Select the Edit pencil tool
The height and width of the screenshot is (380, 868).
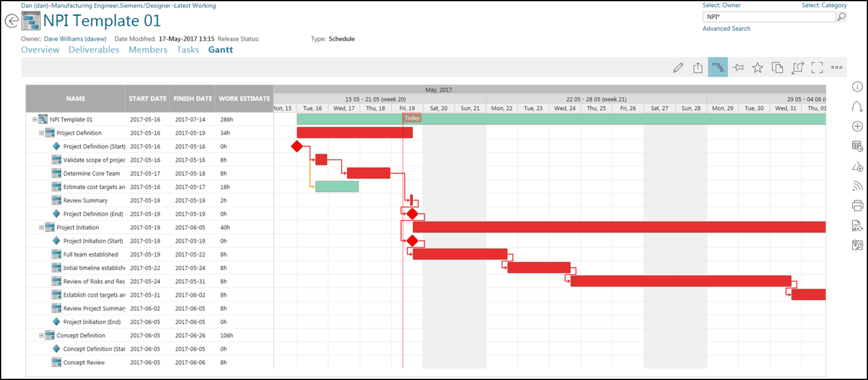pyautogui.click(x=678, y=68)
